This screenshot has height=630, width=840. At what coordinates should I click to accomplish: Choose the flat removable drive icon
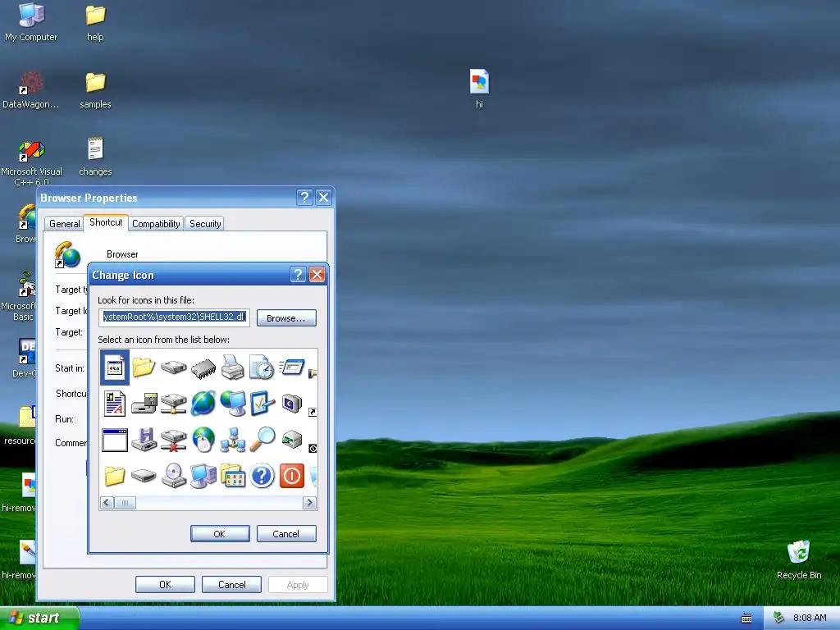(144, 476)
